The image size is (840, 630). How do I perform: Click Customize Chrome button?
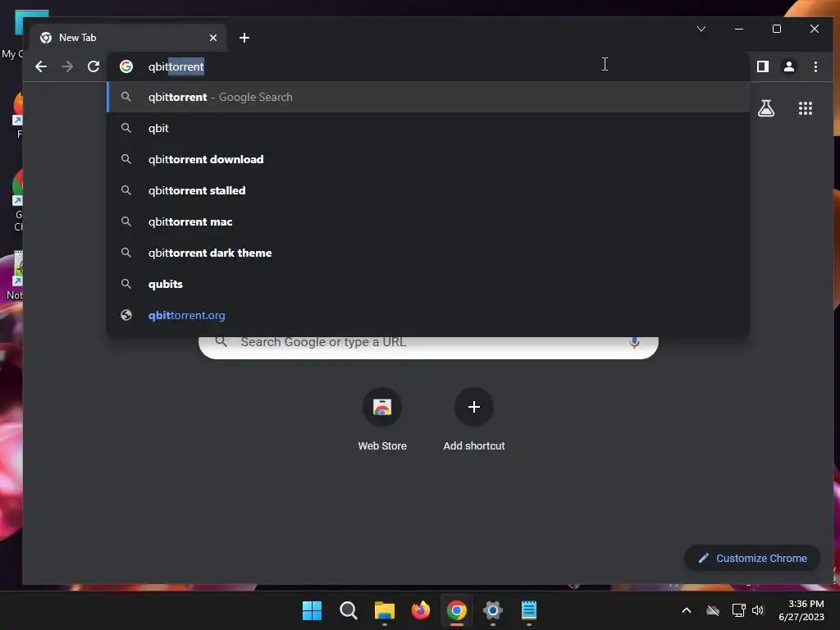coord(751,558)
